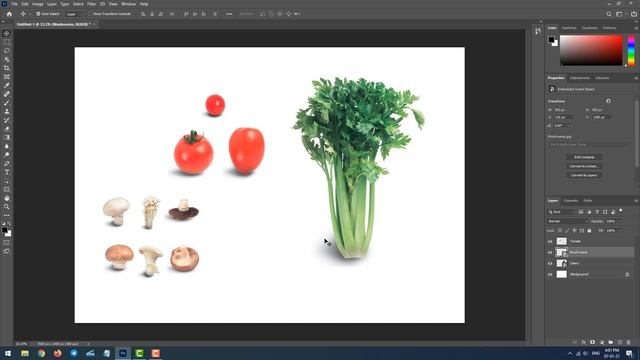Open the Window menu
640x360 pixels.
pos(128,4)
